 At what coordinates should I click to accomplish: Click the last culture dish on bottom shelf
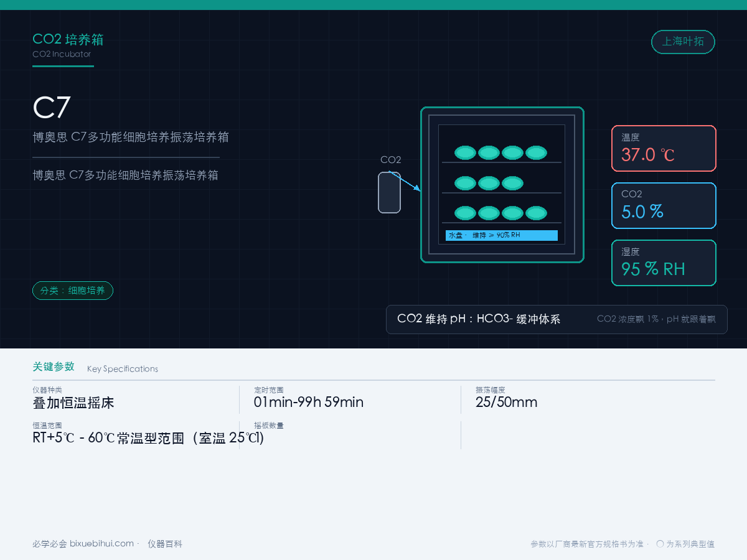click(x=536, y=213)
